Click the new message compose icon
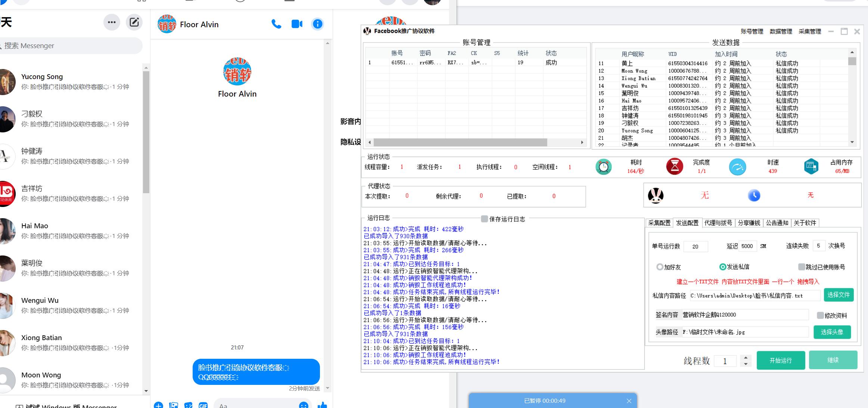 point(134,22)
